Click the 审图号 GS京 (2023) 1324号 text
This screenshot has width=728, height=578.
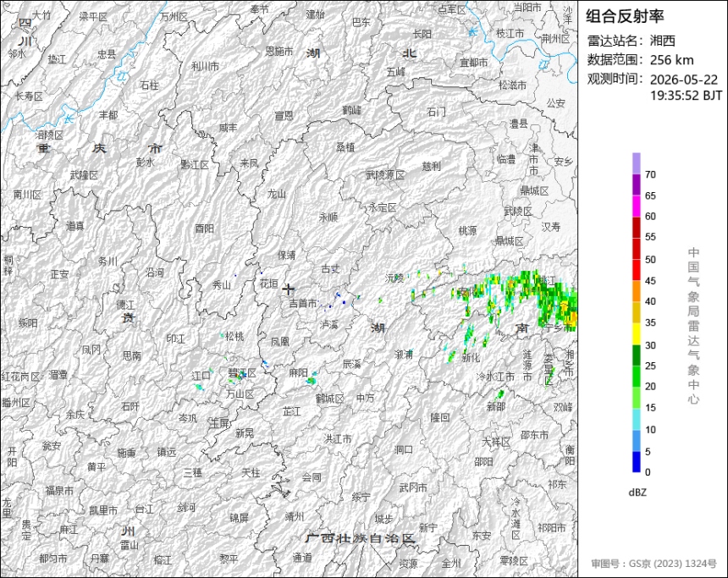pos(654,564)
